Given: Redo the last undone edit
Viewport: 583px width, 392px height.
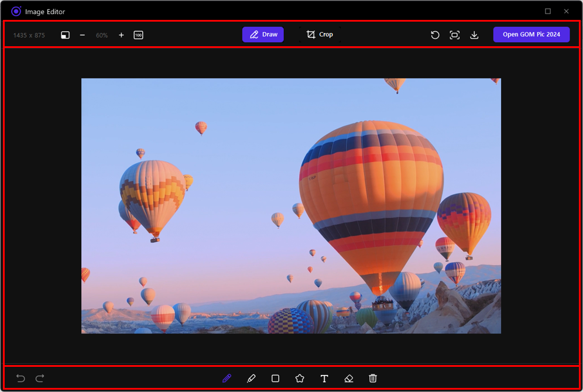Looking at the screenshot, I should [x=40, y=379].
